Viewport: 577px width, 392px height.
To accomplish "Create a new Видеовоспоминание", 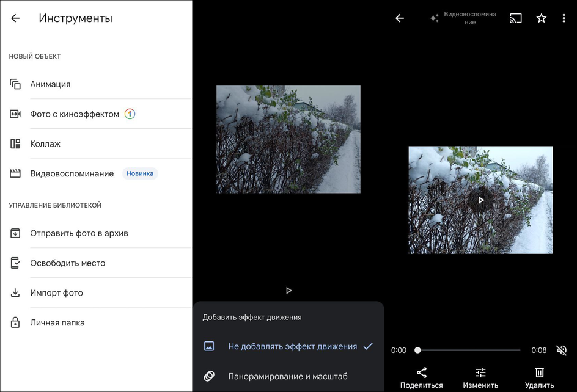I will [x=72, y=173].
